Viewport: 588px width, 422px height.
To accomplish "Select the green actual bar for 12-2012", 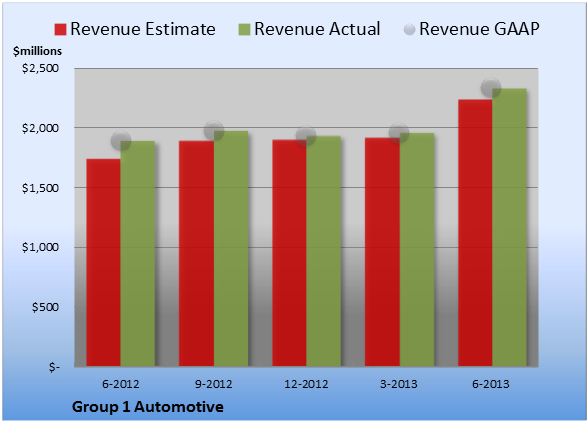I will [x=324, y=251].
